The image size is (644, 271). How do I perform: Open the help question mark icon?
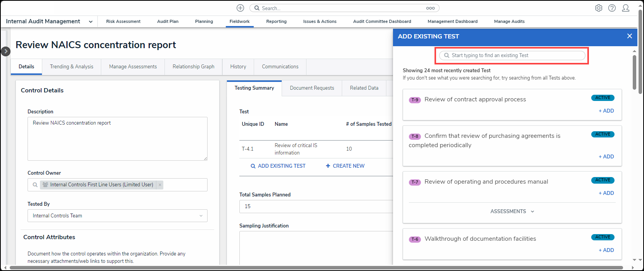click(x=612, y=8)
